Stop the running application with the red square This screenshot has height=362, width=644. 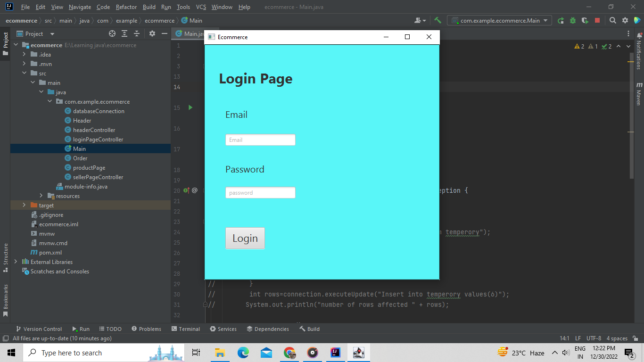click(597, 21)
